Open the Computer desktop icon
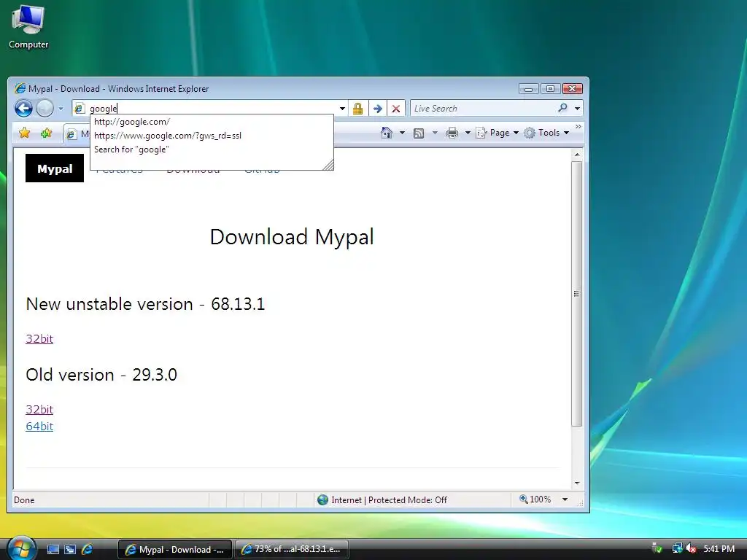 [28, 26]
